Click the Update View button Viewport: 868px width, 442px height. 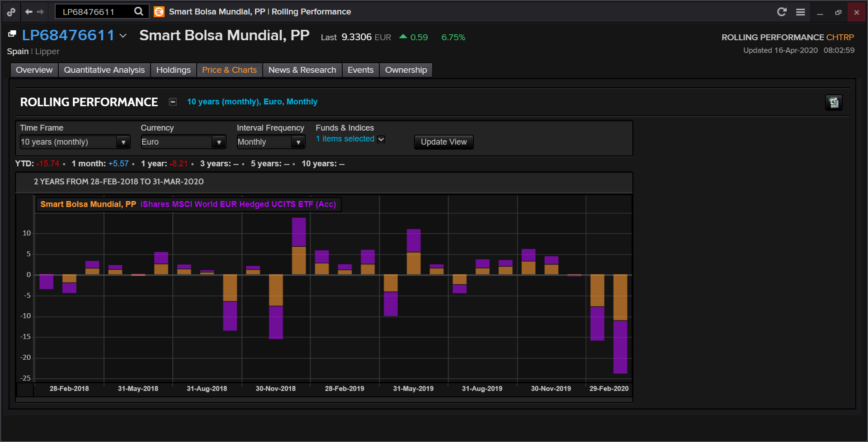(443, 142)
